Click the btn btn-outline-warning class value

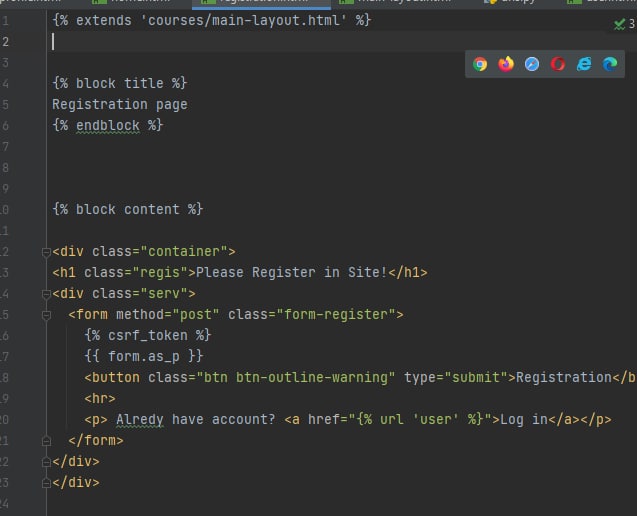(296, 377)
